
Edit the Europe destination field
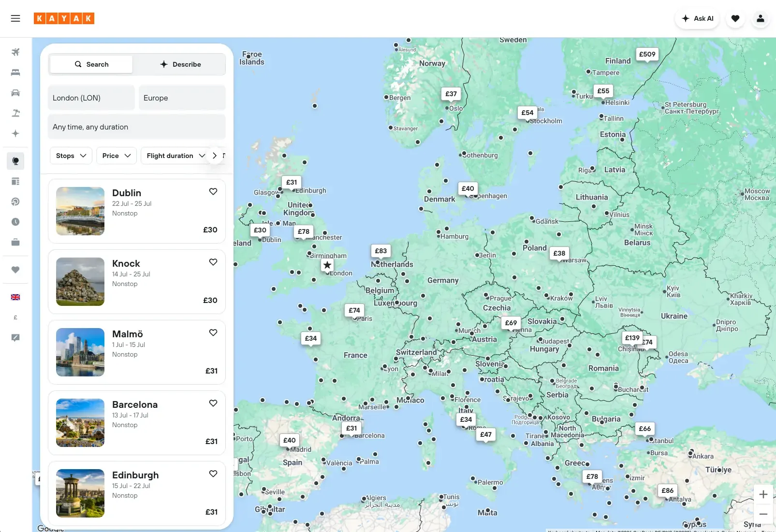(x=182, y=98)
